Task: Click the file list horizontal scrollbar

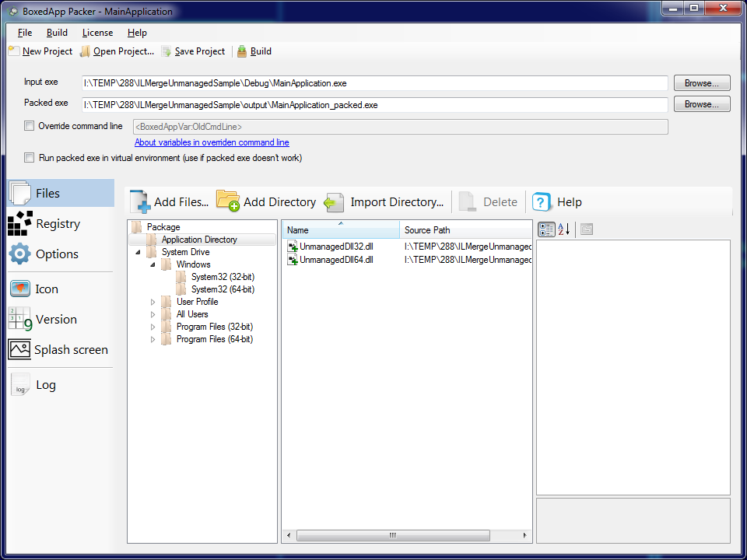Action: click(393, 535)
